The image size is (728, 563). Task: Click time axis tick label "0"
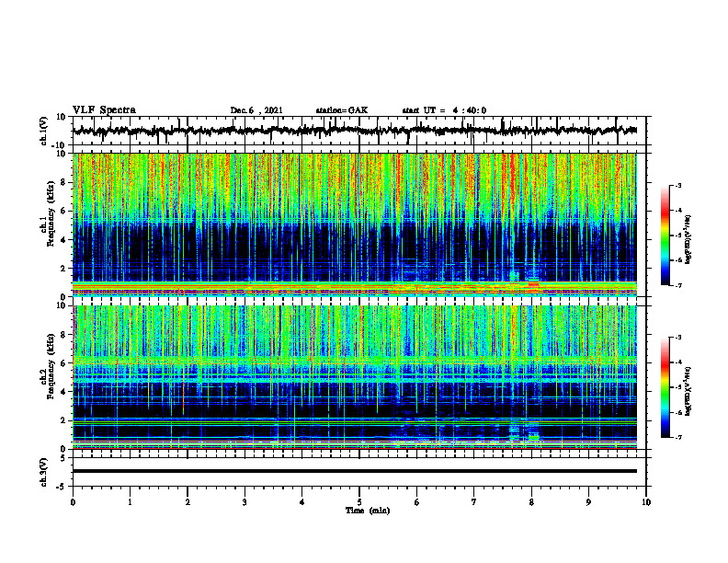(x=73, y=502)
